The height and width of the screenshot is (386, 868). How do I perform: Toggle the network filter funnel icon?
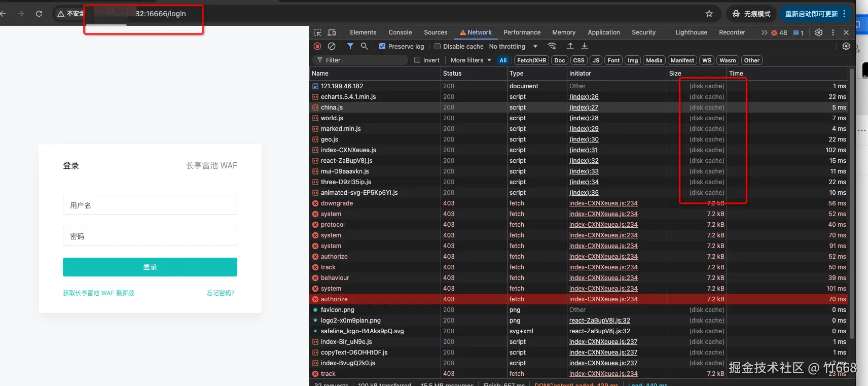350,46
